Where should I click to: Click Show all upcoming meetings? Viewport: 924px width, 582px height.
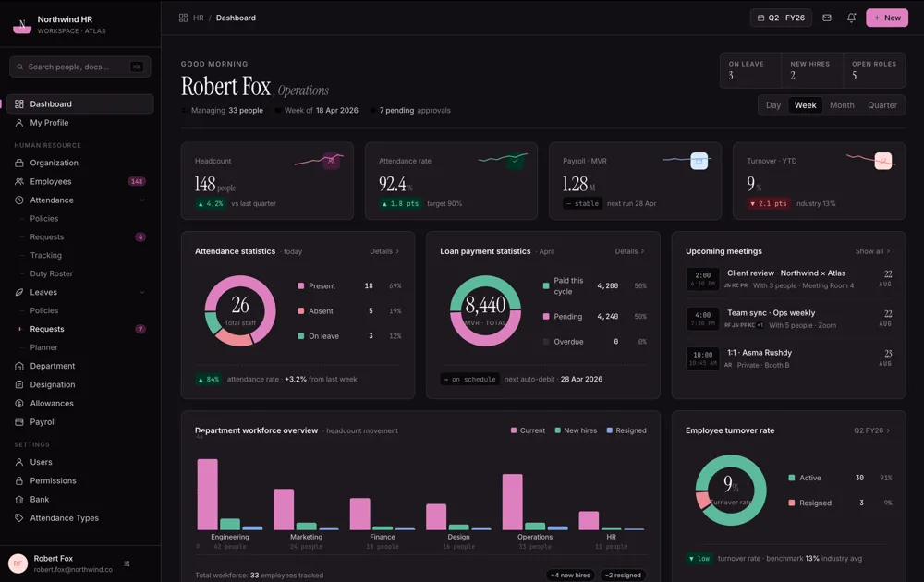873,251
